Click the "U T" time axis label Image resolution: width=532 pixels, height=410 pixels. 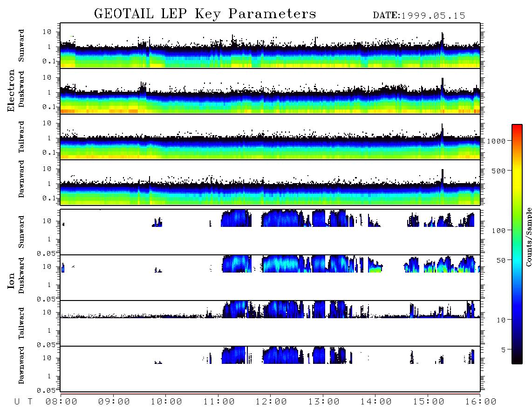(23, 402)
